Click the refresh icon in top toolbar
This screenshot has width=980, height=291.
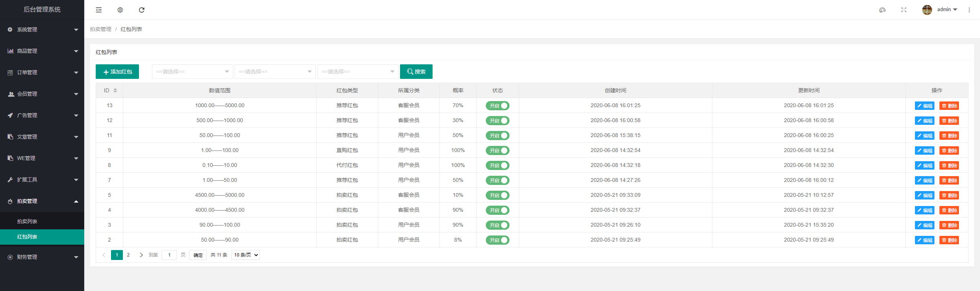[142, 10]
